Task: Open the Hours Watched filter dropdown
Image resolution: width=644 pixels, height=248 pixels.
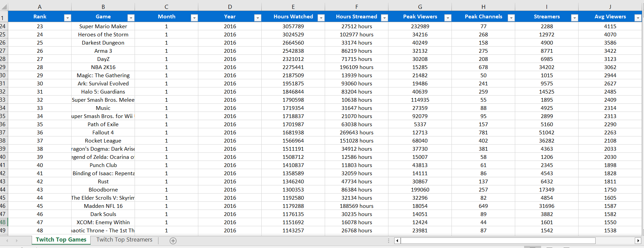Action: tap(321, 18)
